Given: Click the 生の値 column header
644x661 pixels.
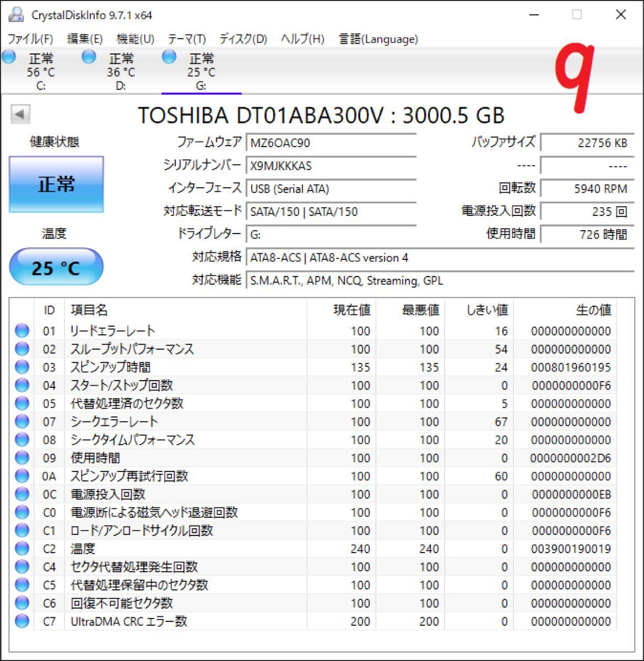Looking at the screenshot, I should [x=565, y=311].
